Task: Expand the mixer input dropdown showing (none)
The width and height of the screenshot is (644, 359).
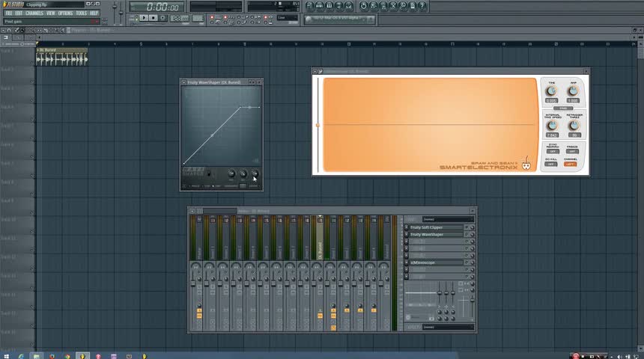Action: pyautogui.click(x=447, y=219)
